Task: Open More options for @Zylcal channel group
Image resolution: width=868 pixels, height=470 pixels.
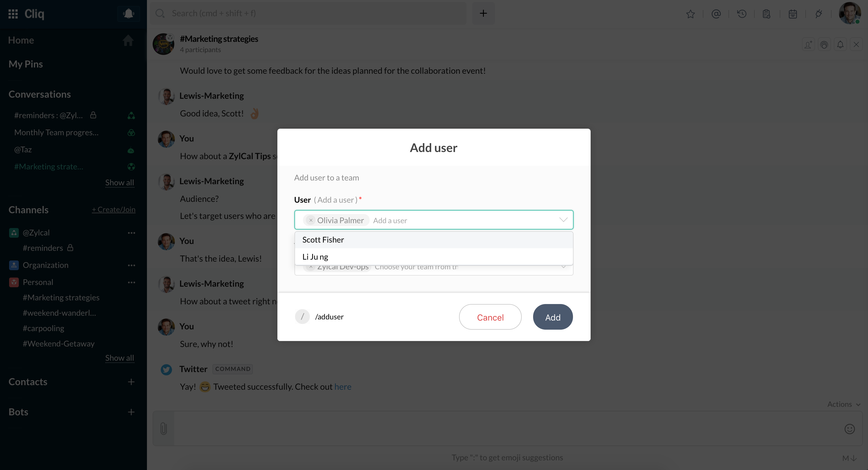Action: click(x=131, y=233)
